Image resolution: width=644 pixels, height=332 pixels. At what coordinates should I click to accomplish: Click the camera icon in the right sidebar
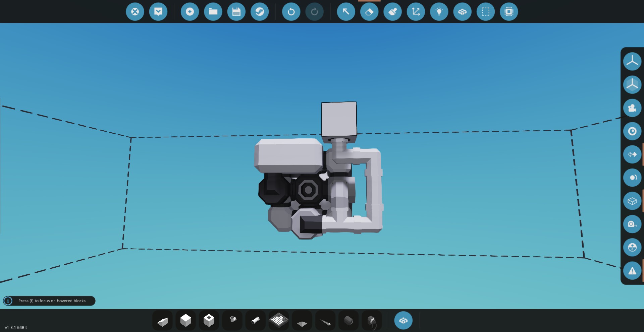(632, 108)
